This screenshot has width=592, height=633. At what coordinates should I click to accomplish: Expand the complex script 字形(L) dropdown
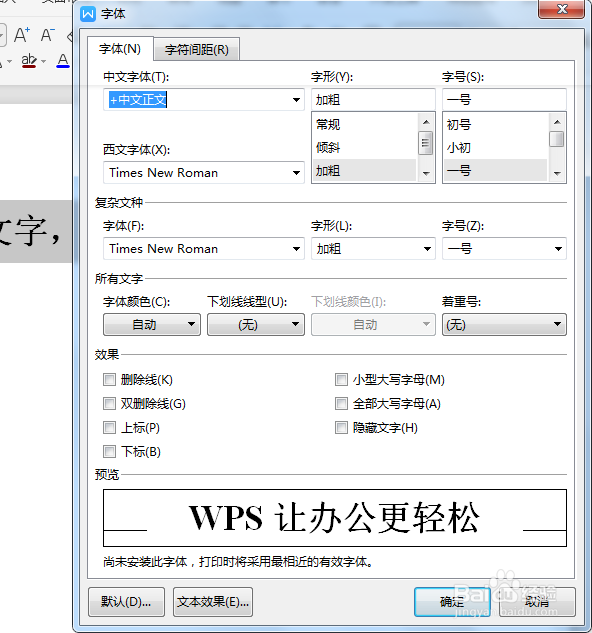427,249
